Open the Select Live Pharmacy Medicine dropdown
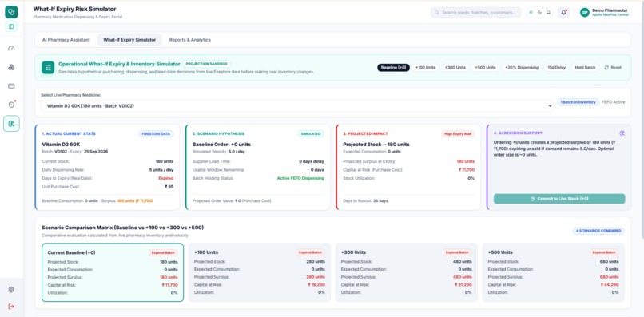This screenshot has height=317, width=644. 297,106
